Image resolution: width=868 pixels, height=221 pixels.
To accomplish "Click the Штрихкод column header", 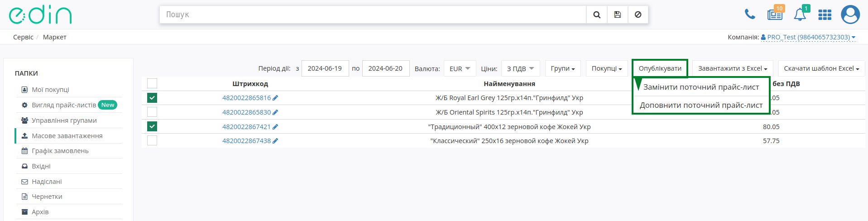I will (x=250, y=84).
